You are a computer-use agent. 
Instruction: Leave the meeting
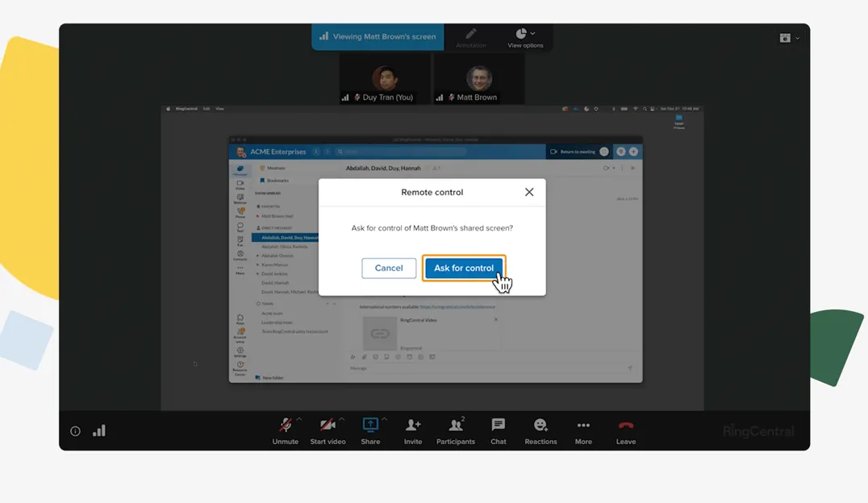626,430
